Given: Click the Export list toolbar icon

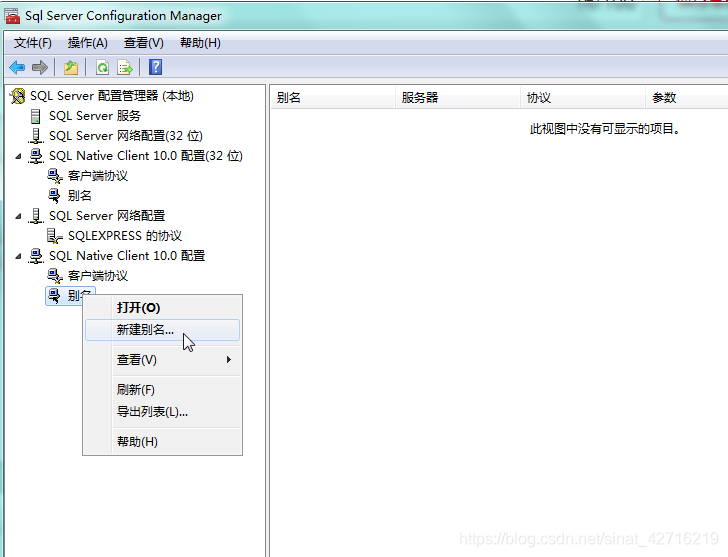Looking at the screenshot, I should (125, 67).
